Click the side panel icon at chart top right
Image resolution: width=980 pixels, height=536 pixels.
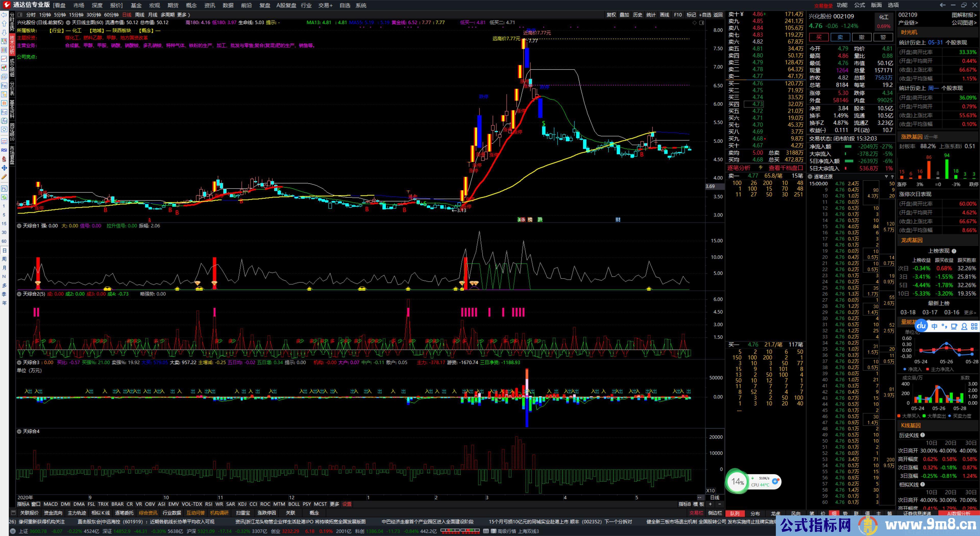[702, 23]
